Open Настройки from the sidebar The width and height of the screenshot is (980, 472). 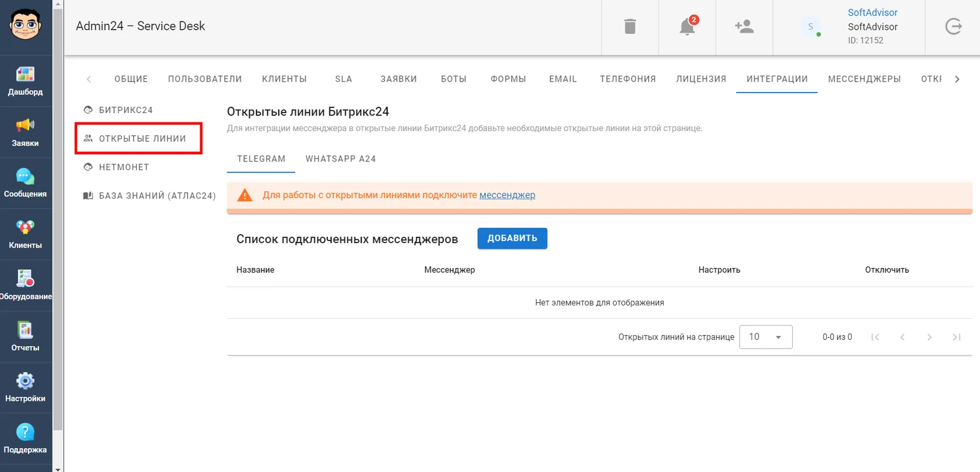tap(26, 388)
